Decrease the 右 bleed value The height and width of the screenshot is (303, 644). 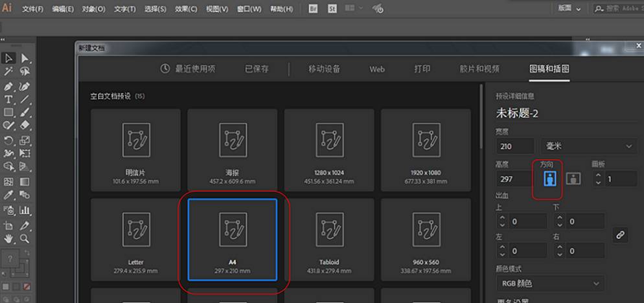coord(559,254)
